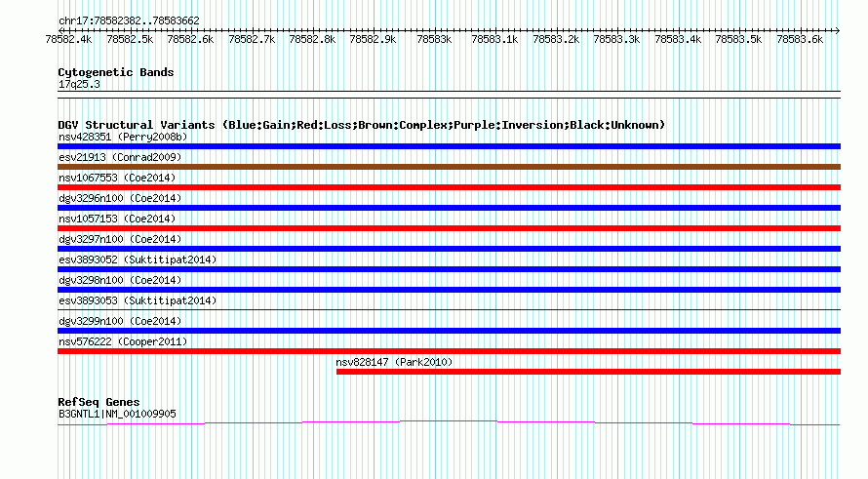
Task: Click the 78583.6k ruler tick label
Action: [x=800, y=39]
